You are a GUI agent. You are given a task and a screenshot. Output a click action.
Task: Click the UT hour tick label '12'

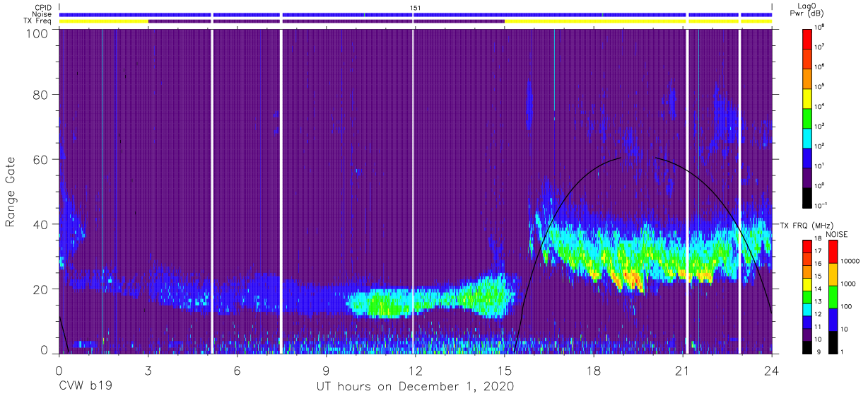(x=415, y=369)
